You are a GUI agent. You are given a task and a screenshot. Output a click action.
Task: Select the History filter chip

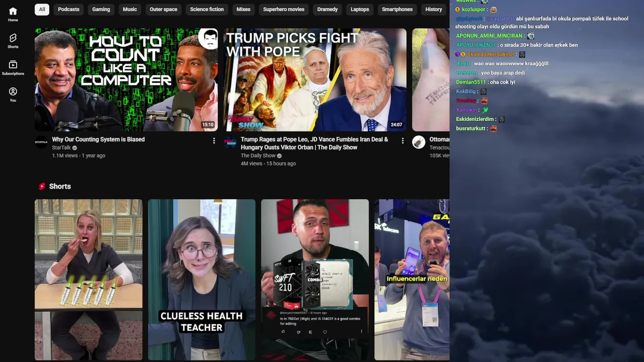coord(434,9)
